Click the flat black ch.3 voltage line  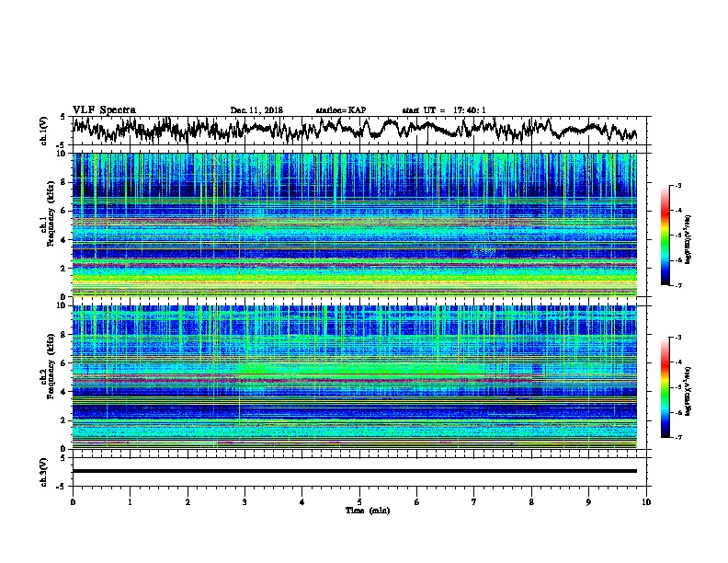tap(354, 471)
